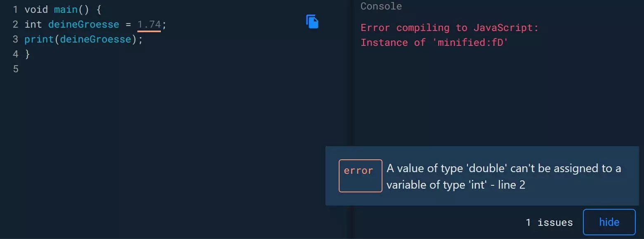Hide the issues panel
Viewport: 644px width, 239px height.
[609, 222]
